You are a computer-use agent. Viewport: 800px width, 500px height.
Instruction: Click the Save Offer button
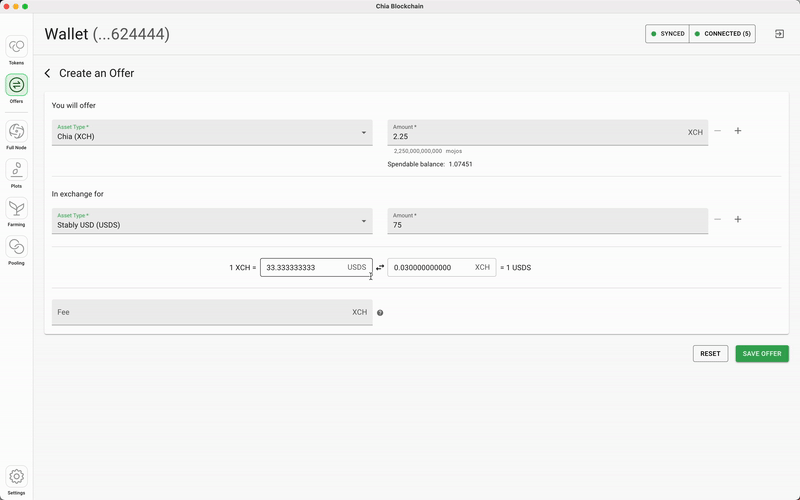pos(762,354)
